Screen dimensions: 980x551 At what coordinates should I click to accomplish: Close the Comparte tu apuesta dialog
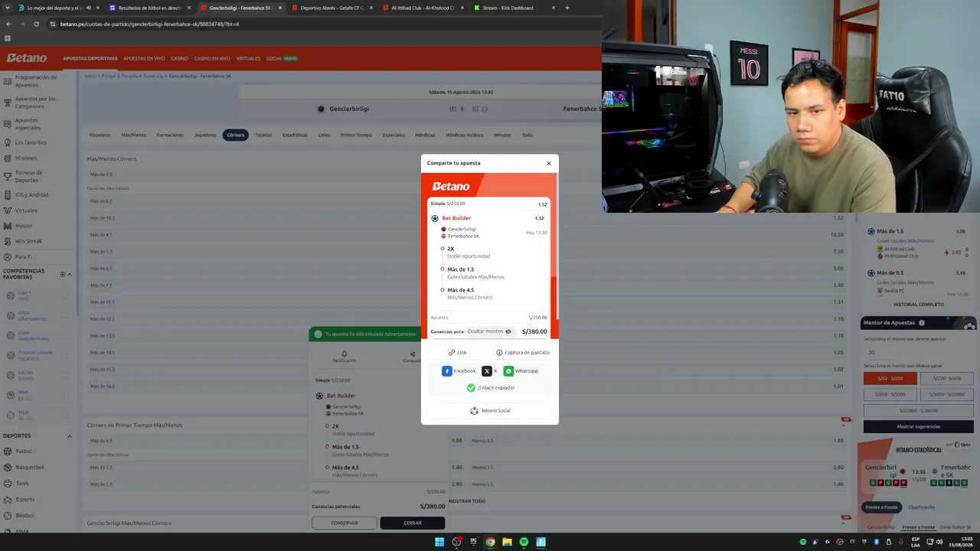point(548,163)
